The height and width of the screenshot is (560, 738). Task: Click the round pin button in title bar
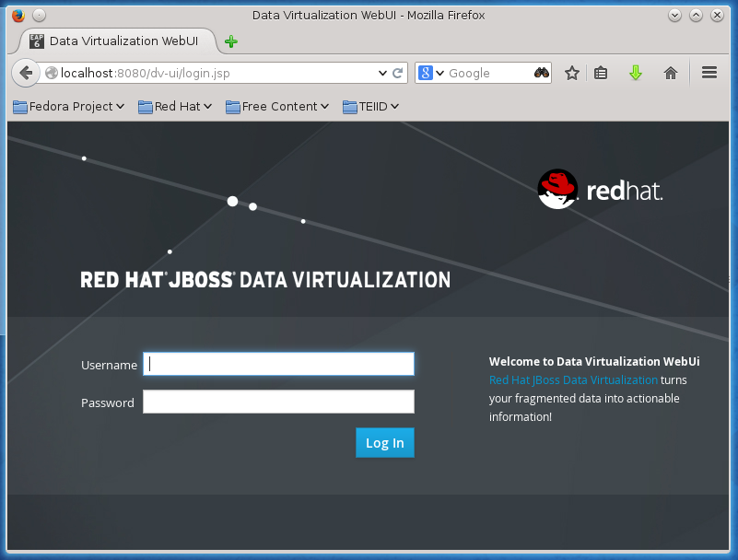click(40, 16)
